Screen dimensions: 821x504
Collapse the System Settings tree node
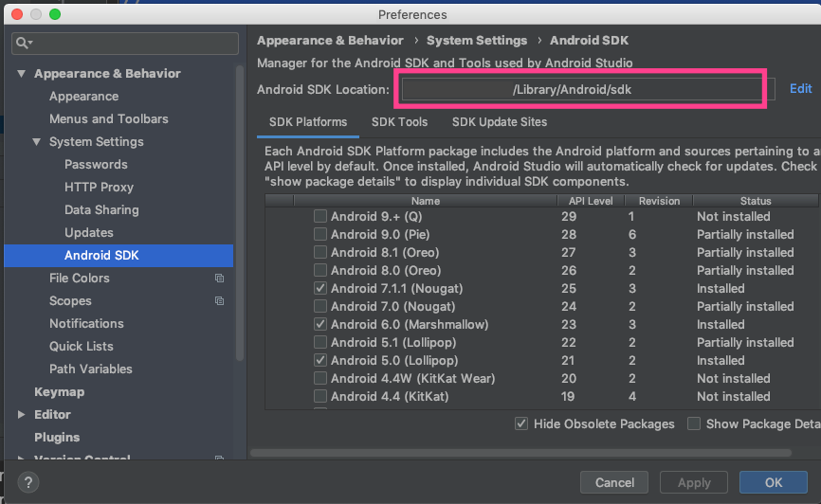pyautogui.click(x=36, y=142)
